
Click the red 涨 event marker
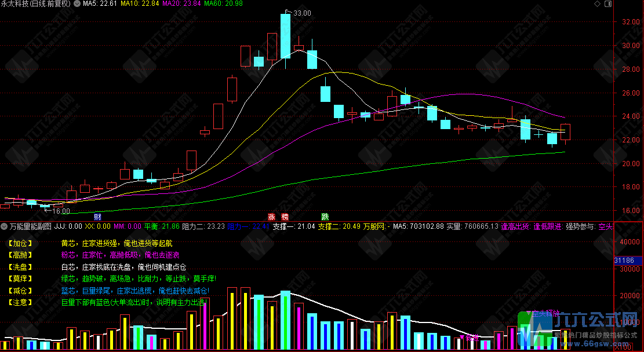(x=271, y=217)
